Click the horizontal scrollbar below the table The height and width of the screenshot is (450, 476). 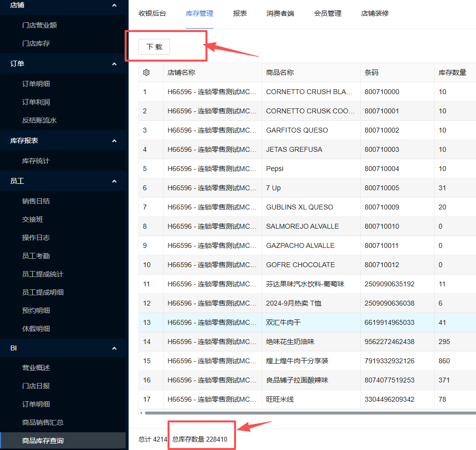coord(306,413)
